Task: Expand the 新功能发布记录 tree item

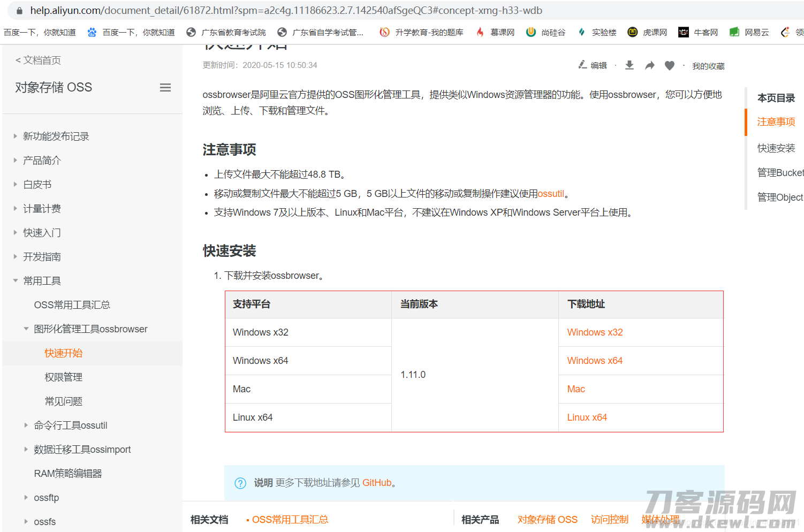Action: (16, 136)
